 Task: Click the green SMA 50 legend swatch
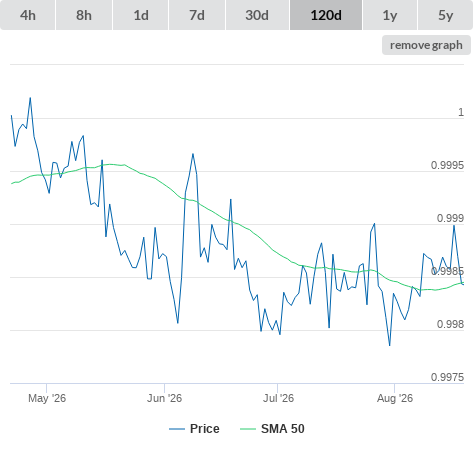click(x=248, y=429)
